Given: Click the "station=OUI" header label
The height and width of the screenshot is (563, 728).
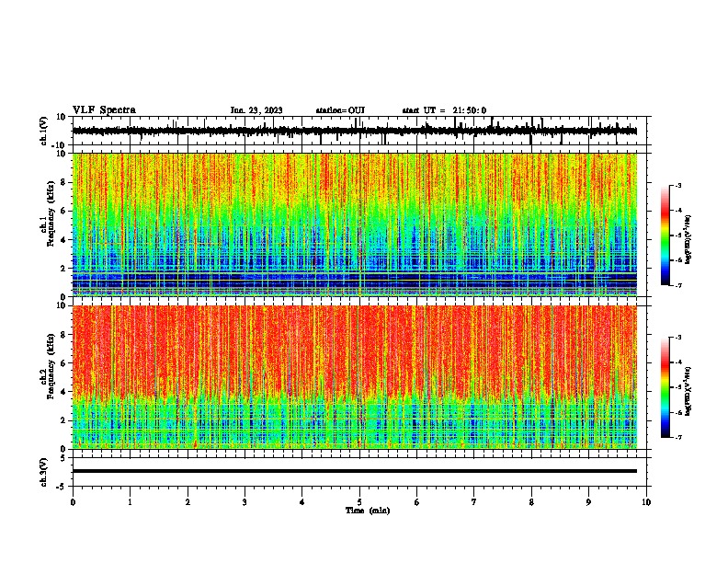Looking at the screenshot, I should (x=340, y=110).
